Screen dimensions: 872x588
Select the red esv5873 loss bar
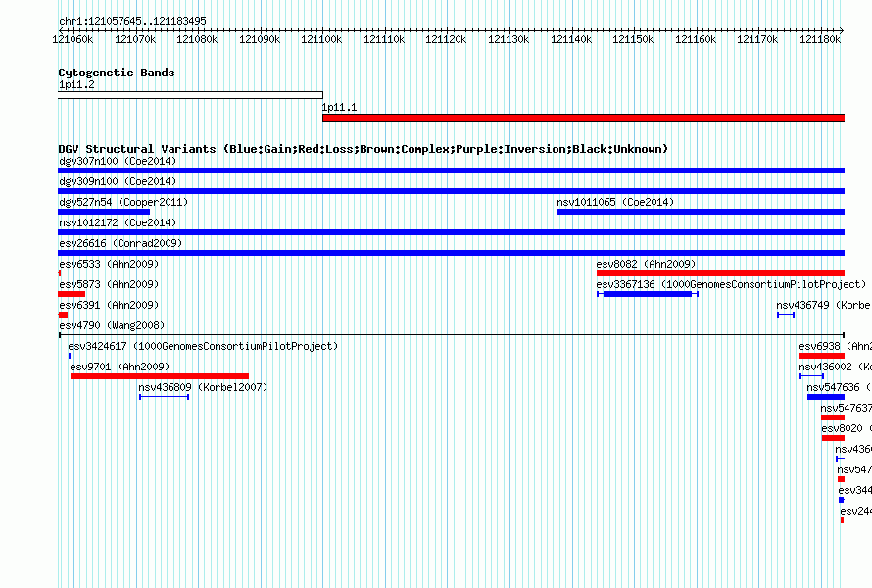[x=72, y=294]
